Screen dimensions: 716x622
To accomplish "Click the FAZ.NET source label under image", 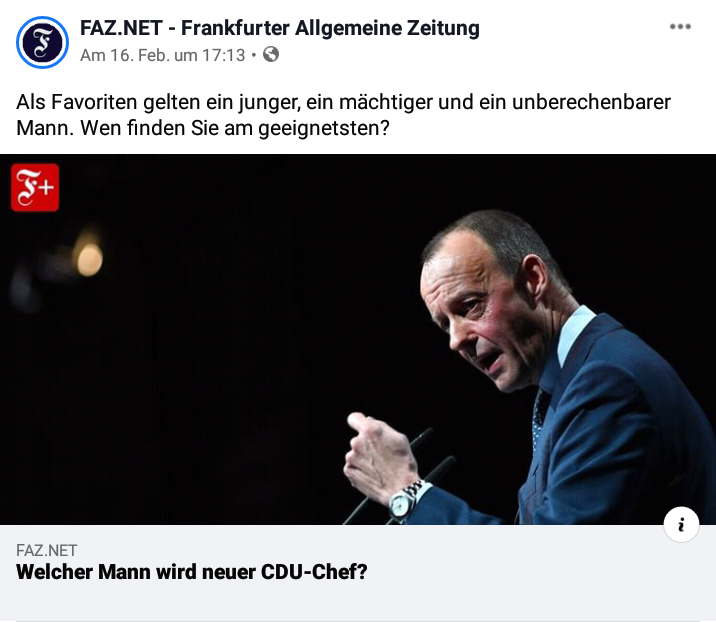I will pos(47,550).
